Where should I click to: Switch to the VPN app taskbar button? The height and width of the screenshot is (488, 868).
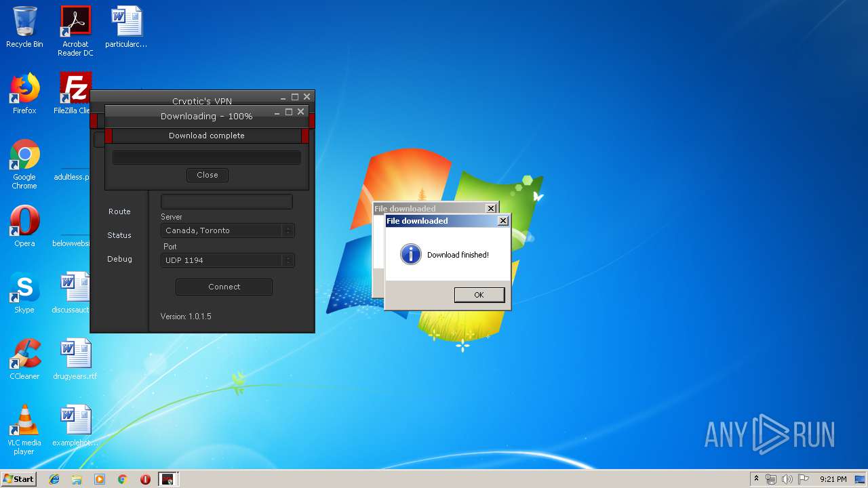[x=167, y=479]
